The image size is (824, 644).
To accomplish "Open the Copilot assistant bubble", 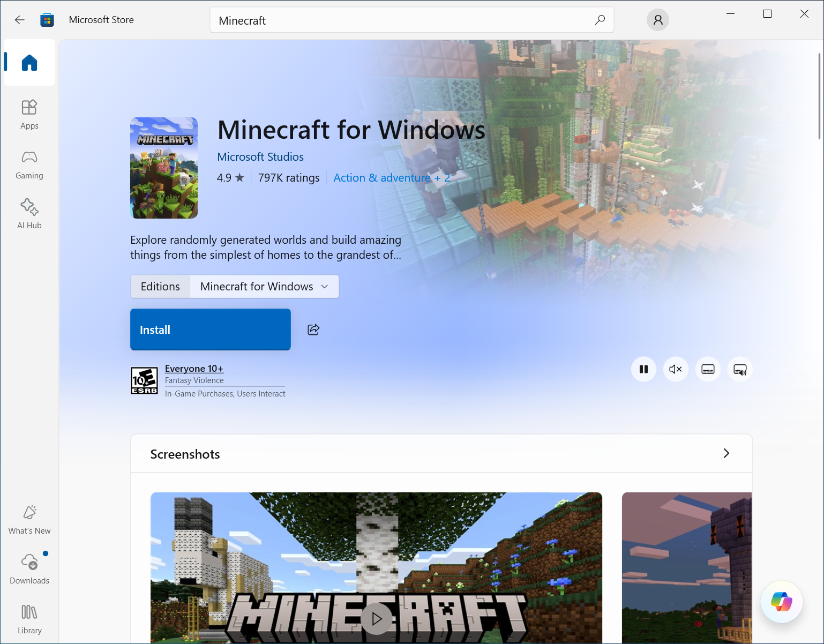I will pos(781,601).
